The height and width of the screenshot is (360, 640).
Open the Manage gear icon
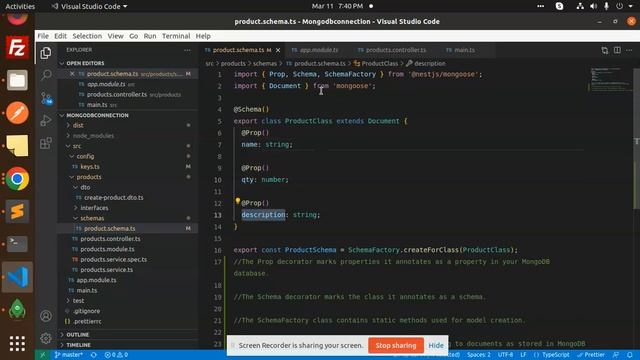(x=46, y=338)
